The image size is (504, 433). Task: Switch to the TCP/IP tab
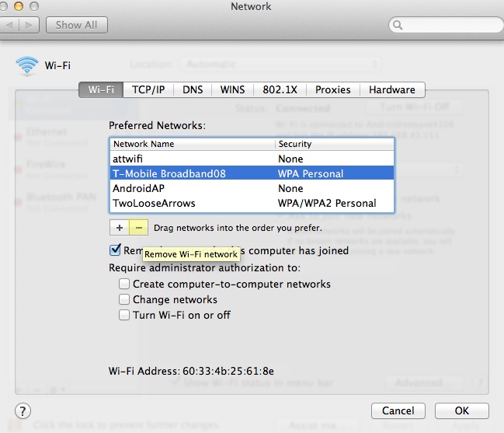pyautogui.click(x=148, y=89)
